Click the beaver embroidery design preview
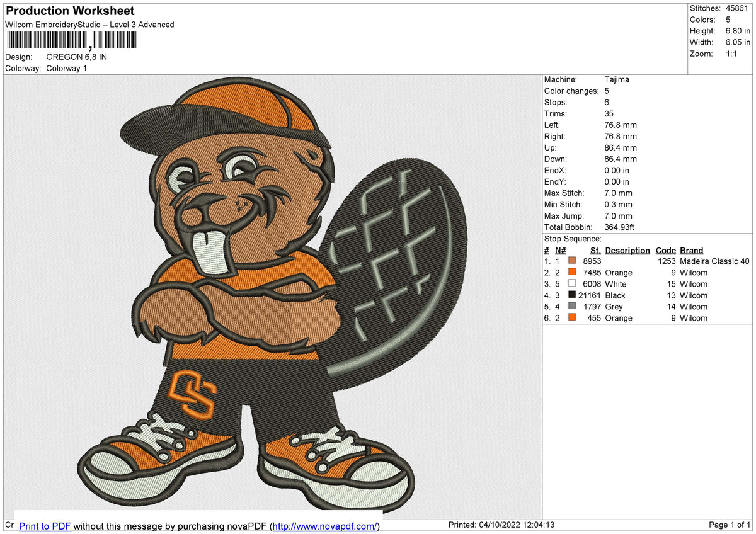 click(x=273, y=295)
